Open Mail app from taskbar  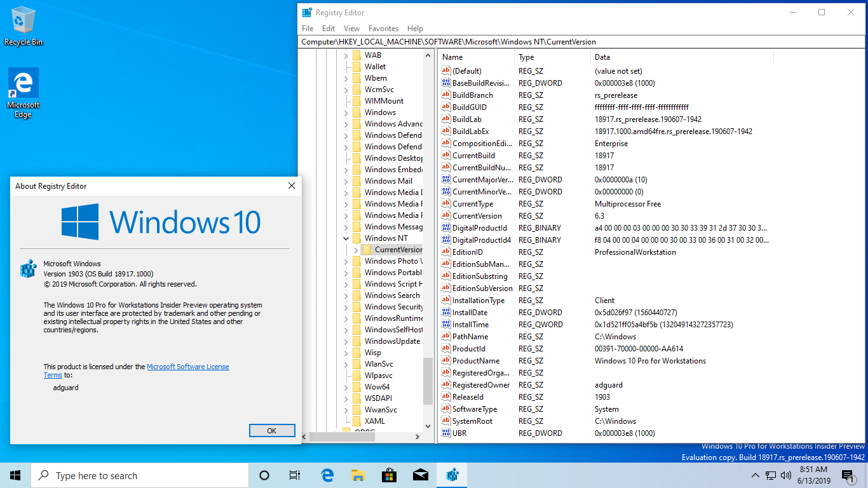click(x=421, y=475)
